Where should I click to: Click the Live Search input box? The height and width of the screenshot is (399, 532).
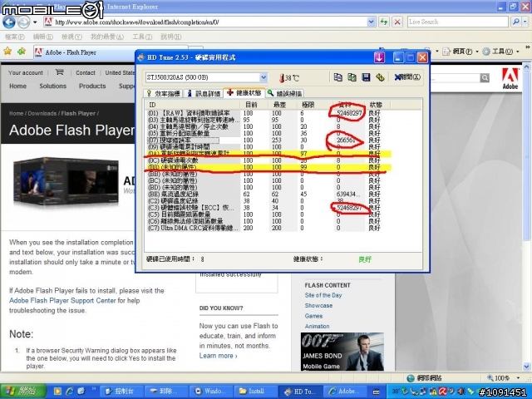[458, 22]
